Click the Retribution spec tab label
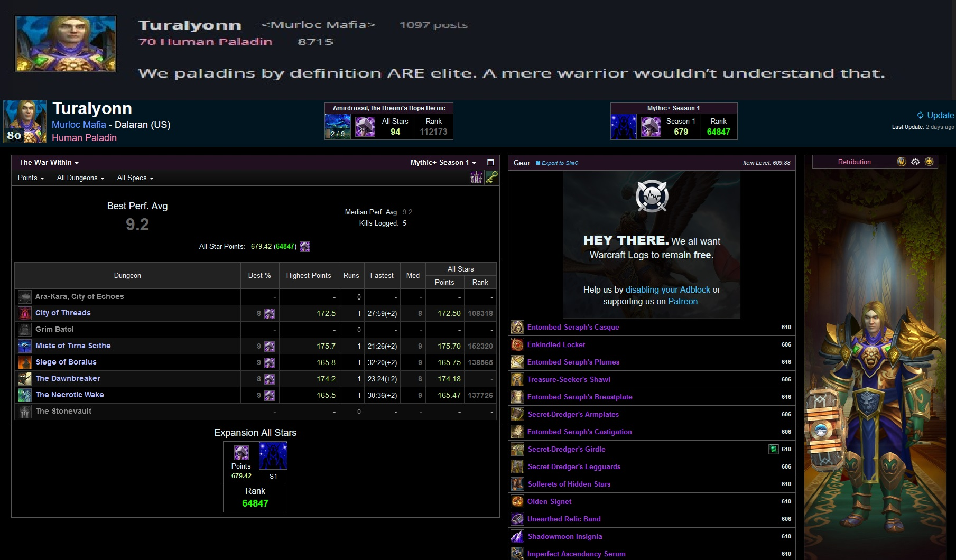The image size is (956, 560). (x=854, y=162)
